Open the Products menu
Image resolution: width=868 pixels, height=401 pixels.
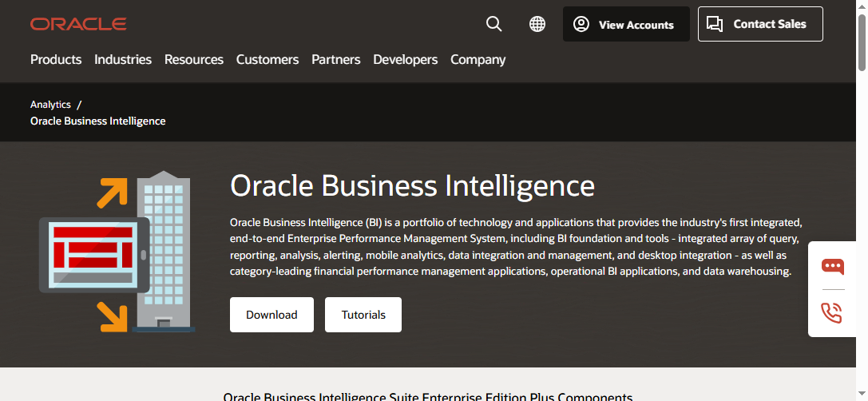[56, 59]
